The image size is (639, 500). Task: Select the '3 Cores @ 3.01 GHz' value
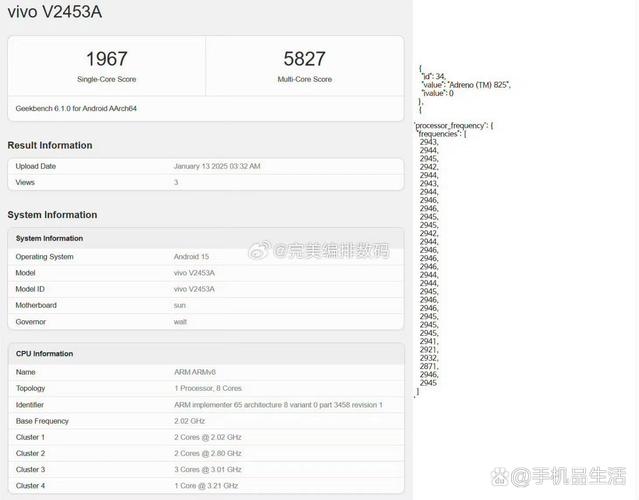coord(208,469)
